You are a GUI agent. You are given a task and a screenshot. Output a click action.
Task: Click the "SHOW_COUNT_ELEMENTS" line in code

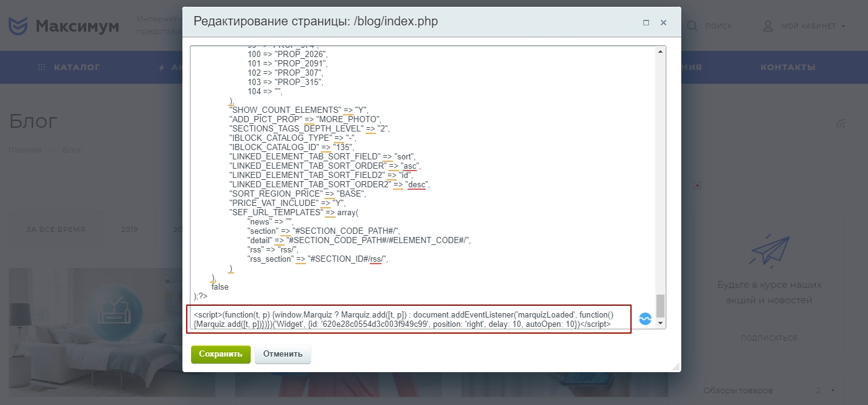[299, 110]
